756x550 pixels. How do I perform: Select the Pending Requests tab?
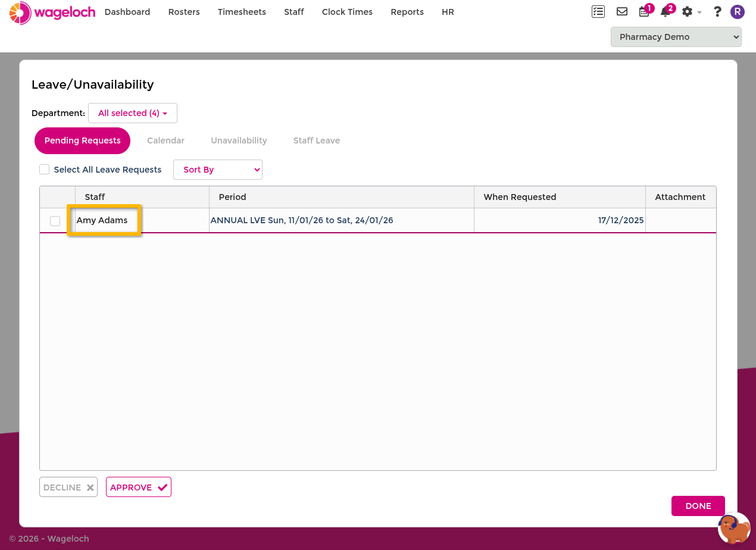(x=82, y=140)
